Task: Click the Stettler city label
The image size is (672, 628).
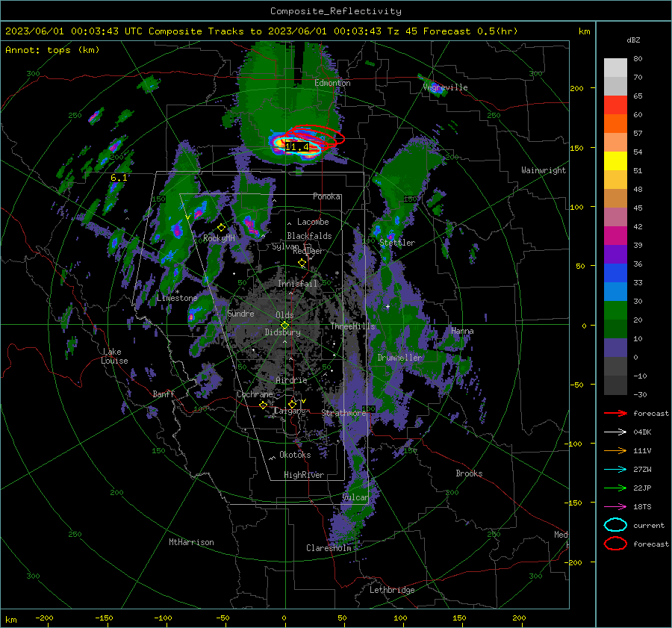Action: [397, 243]
